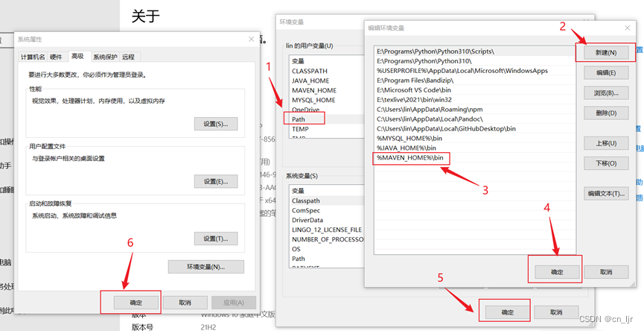Confirm 确定 in 环境变量 dialog
This screenshot has width=644, height=331.
507,312
